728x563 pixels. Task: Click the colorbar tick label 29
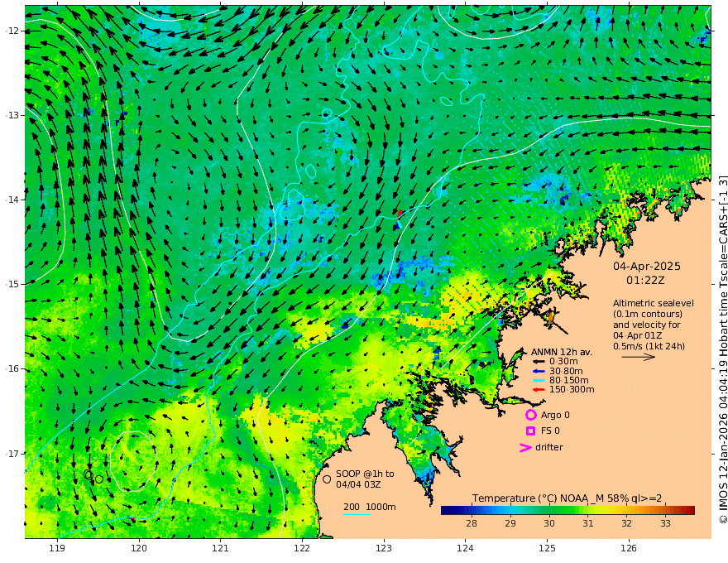click(x=510, y=523)
